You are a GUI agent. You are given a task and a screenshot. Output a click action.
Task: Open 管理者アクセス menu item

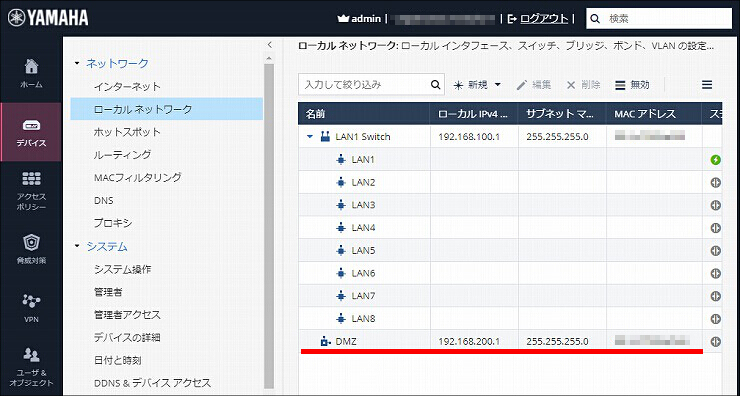click(x=127, y=314)
